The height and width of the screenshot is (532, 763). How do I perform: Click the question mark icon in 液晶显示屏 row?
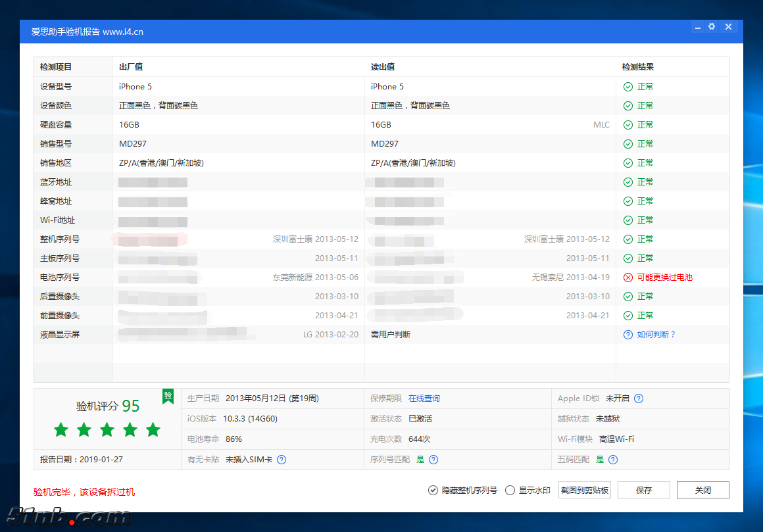[628, 335]
